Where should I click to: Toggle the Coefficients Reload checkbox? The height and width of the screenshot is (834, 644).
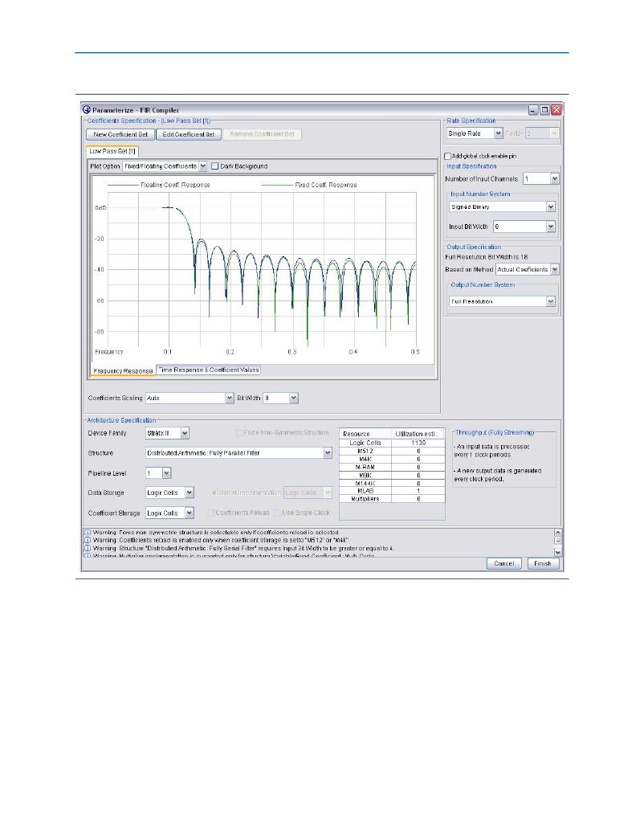point(210,513)
